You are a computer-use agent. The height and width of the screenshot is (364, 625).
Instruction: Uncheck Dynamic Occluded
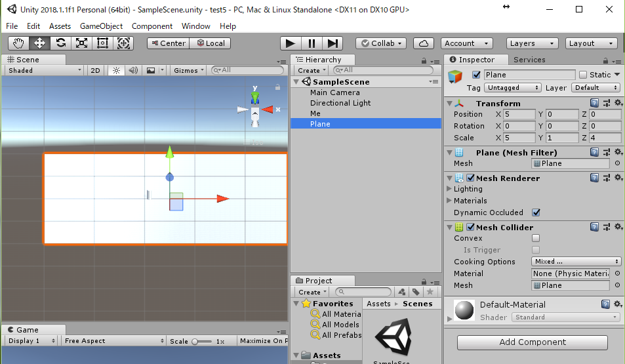point(536,212)
